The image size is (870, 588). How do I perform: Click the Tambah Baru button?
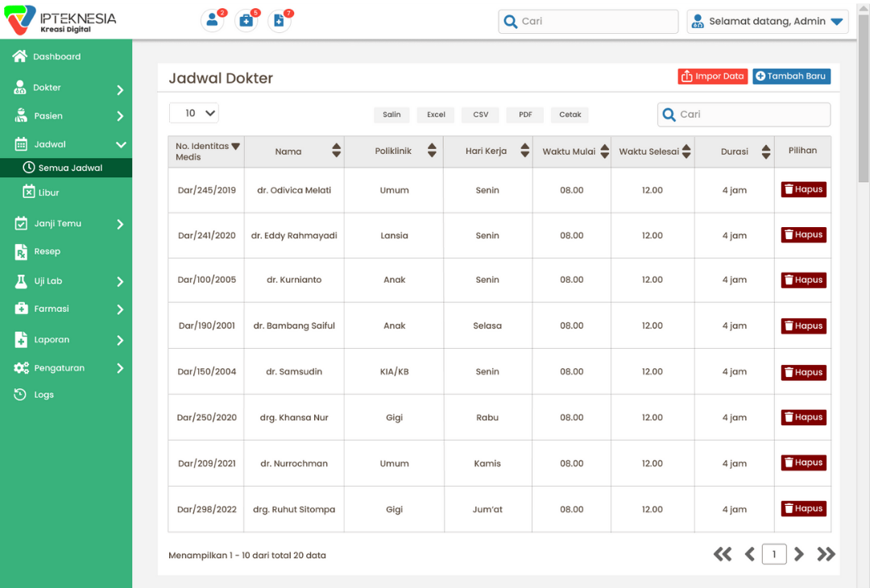(791, 77)
